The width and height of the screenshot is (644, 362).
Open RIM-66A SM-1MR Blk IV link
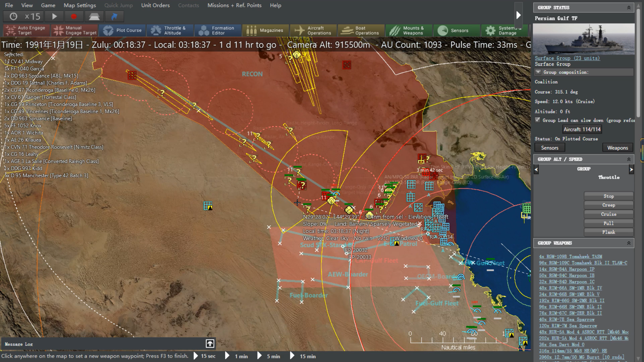coord(571,288)
